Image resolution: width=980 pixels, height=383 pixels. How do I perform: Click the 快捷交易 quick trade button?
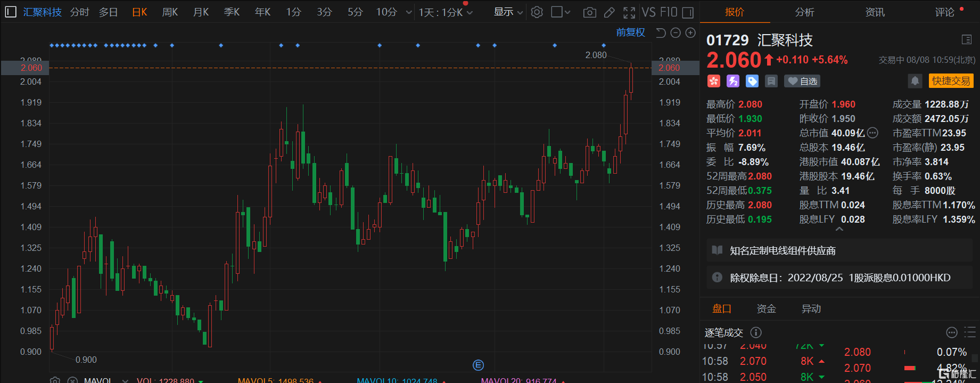(x=951, y=81)
